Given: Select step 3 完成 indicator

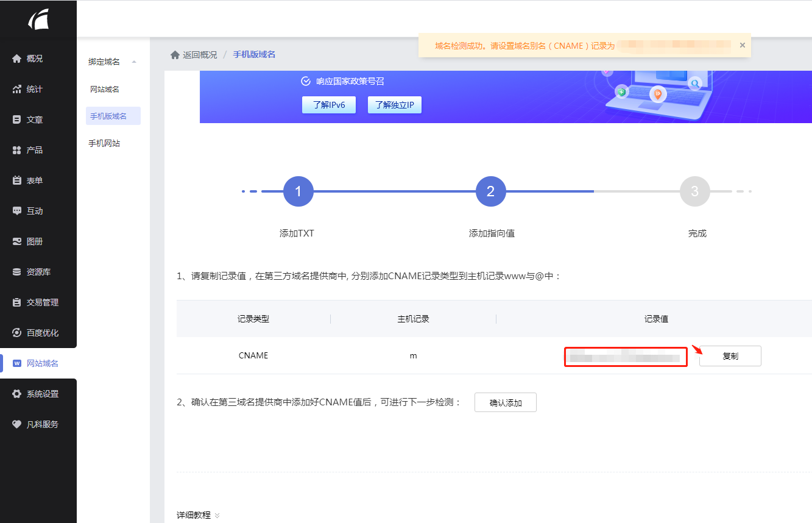Looking at the screenshot, I should [696, 191].
